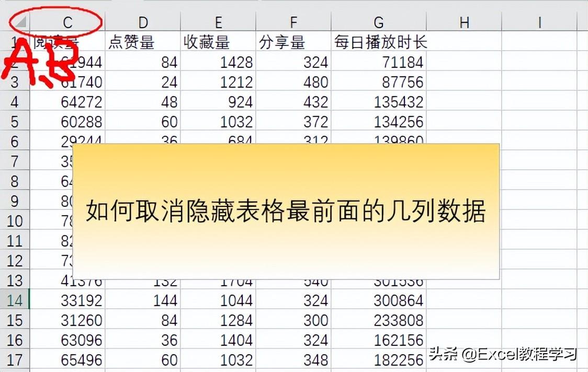This screenshot has width=588, height=372.
Task: Select cell D15 containing 84
Action: [143, 320]
